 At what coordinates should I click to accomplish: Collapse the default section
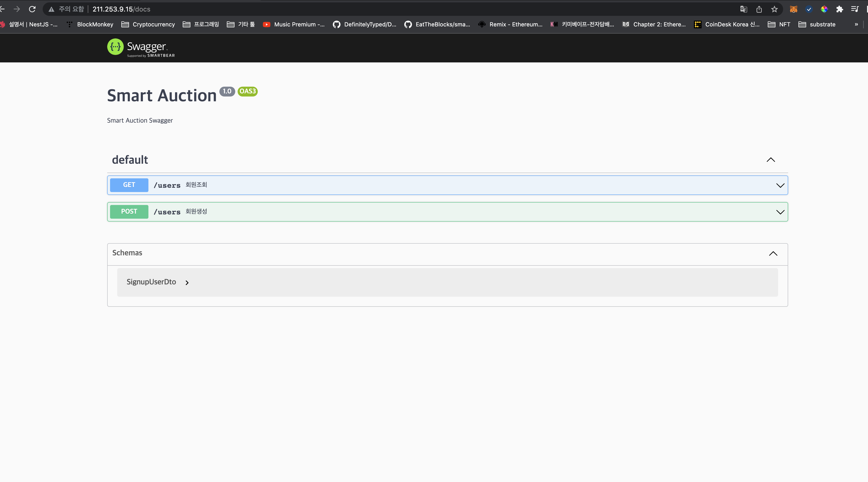[771, 160]
